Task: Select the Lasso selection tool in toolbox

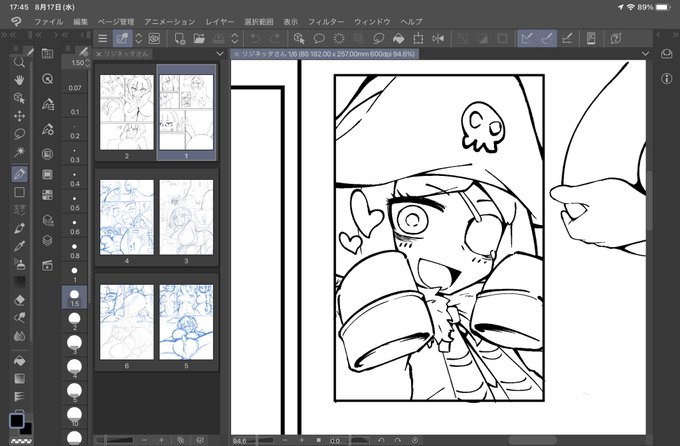Action: tap(19, 134)
